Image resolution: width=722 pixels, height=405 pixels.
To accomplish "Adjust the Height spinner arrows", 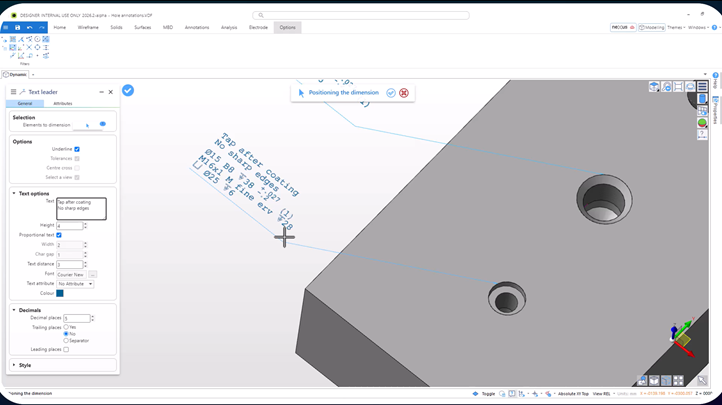I will coord(85,226).
